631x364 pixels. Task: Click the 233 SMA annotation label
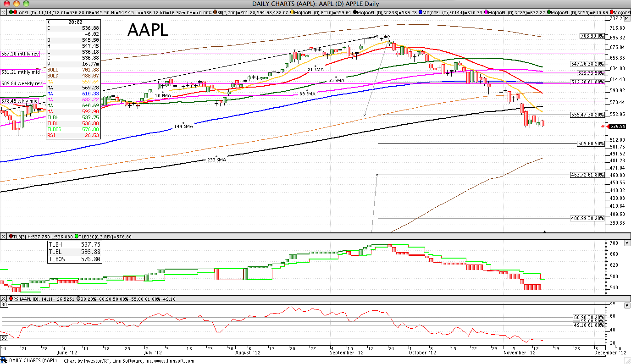(x=216, y=160)
